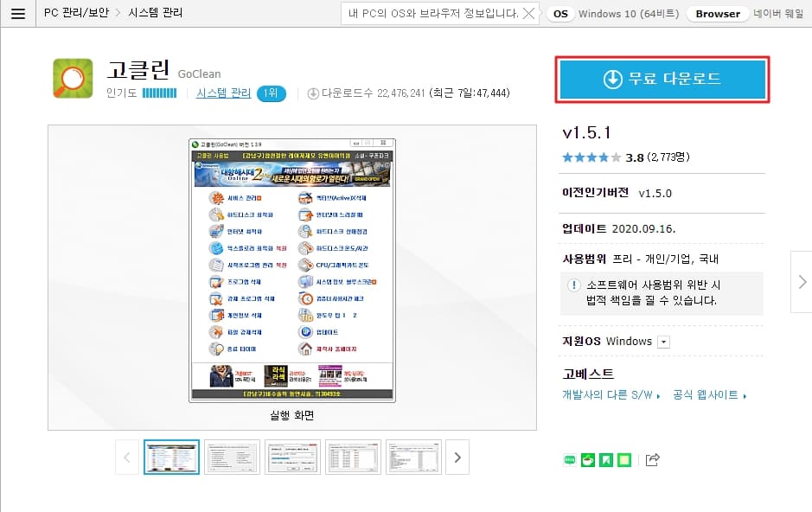Viewport: 812px width, 512px height.
Task: Expand the 지원OS Windows dropdown arrow
Action: (x=663, y=342)
